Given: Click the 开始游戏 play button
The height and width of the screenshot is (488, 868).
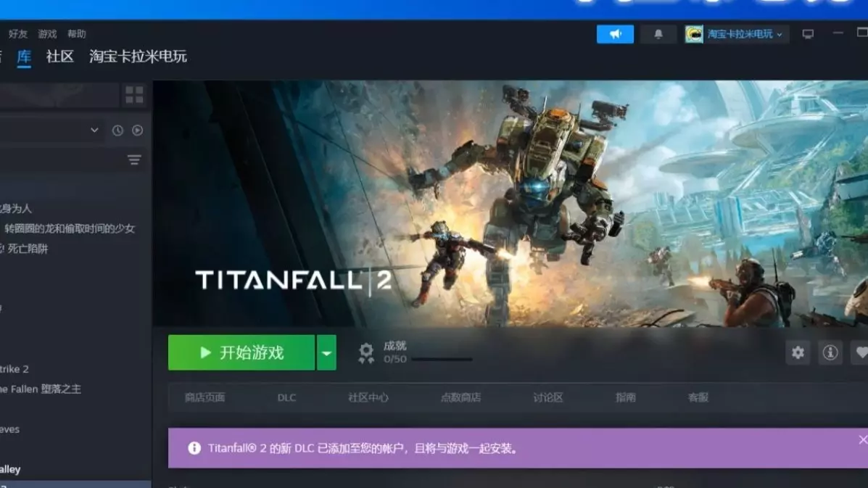Looking at the screenshot, I should 241,352.
